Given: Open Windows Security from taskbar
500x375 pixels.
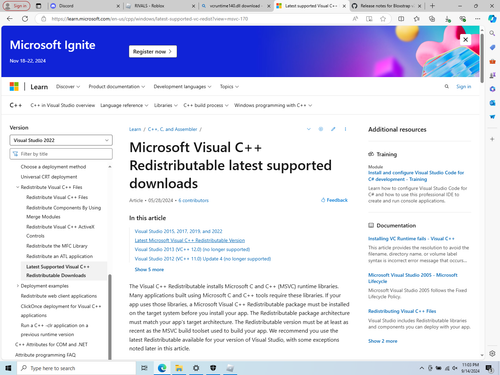Looking at the screenshot, I should [213, 368].
